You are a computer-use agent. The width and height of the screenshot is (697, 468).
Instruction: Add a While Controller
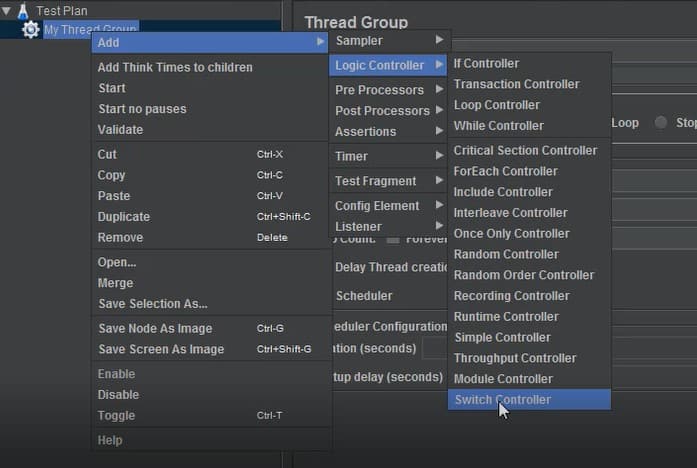coord(529,126)
